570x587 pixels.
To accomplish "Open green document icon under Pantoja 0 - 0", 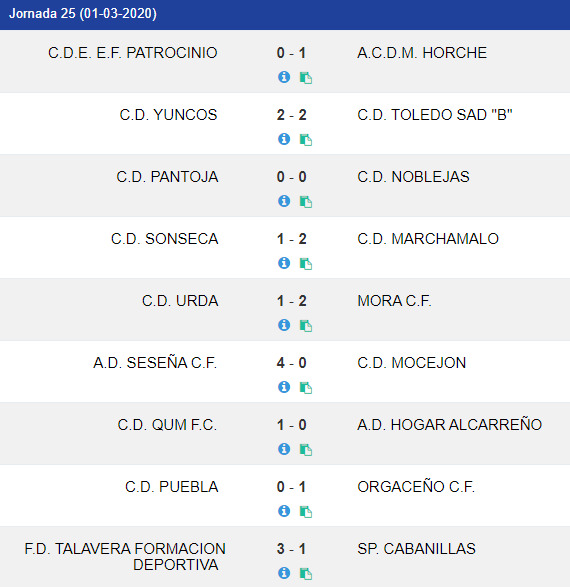I will click(x=306, y=202).
